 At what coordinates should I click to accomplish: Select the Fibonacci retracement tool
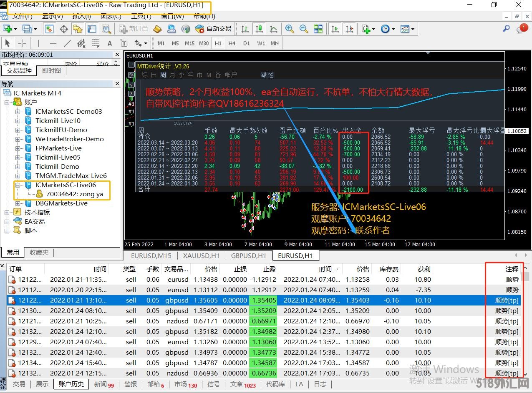click(96, 43)
